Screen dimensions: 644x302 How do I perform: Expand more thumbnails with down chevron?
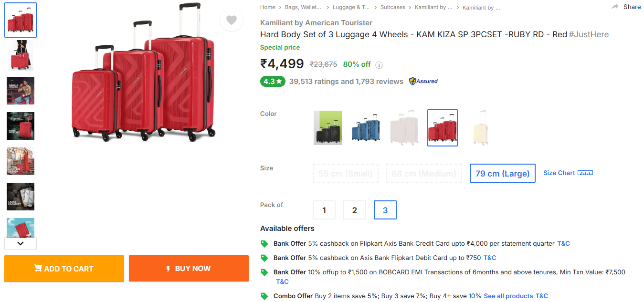pyautogui.click(x=21, y=243)
